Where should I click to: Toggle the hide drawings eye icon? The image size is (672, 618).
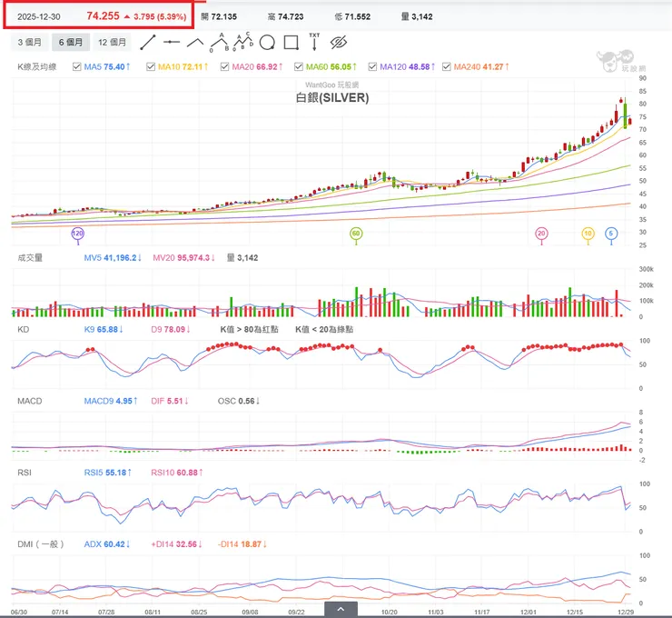click(x=339, y=43)
